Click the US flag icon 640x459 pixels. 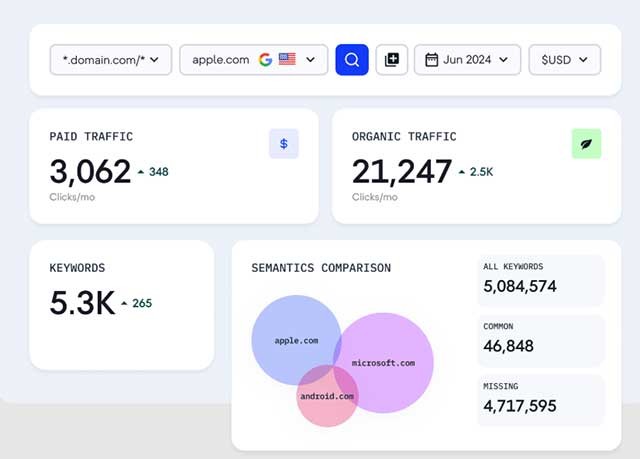pyautogui.click(x=287, y=60)
